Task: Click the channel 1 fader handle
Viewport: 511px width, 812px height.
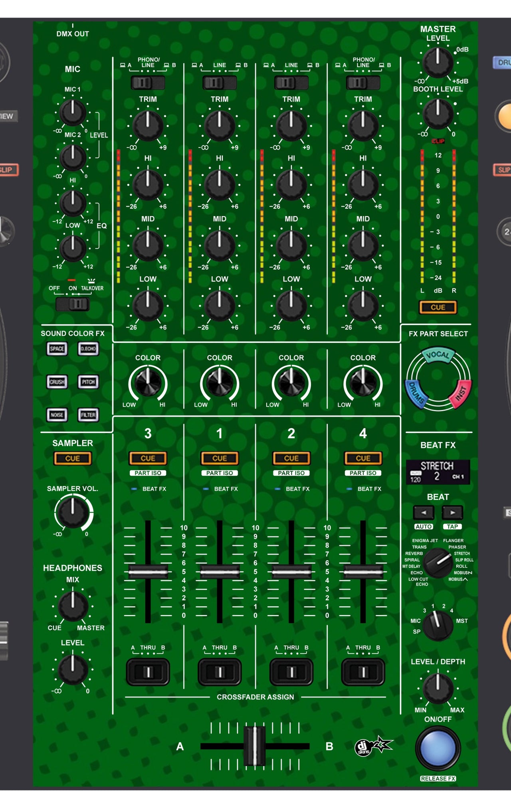Action: [x=220, y=572]
